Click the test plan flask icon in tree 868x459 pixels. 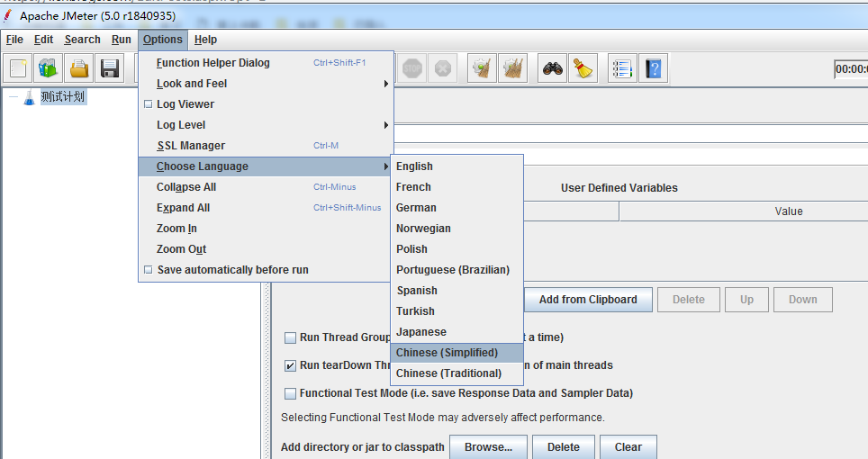click(29, 97)
